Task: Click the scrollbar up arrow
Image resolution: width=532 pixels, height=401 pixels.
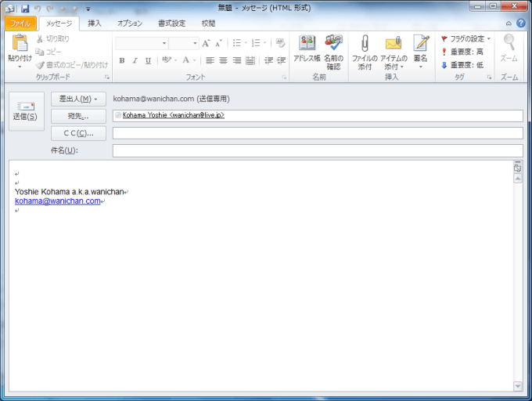Action: point(517,179)
